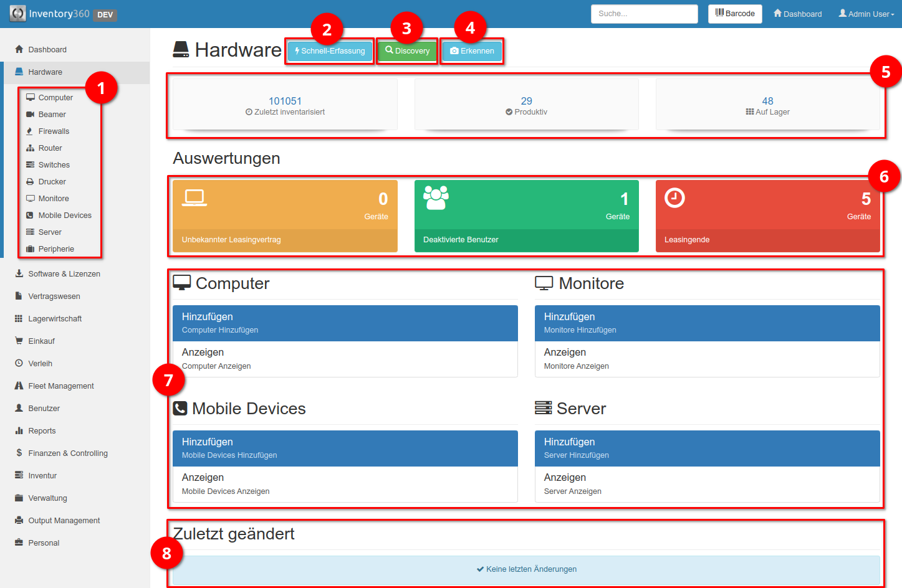Screen dimensions: 902x588
Task: Open the Fleet Management section
Action: pos(60,386)
